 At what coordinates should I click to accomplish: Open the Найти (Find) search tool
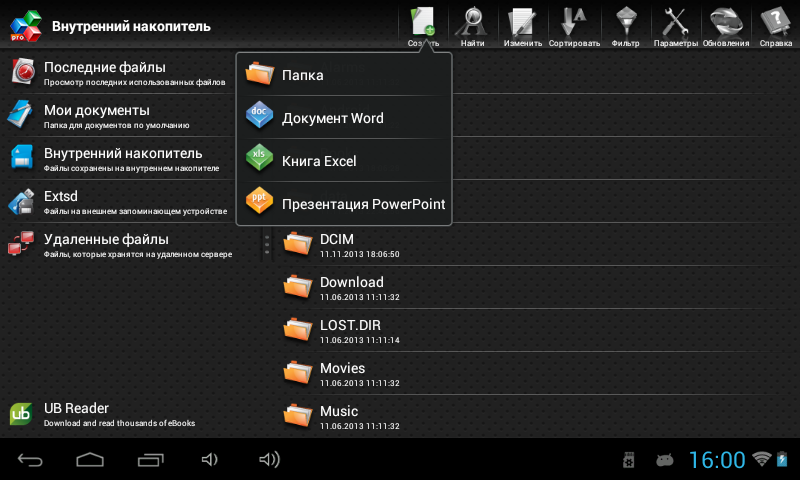(x=473, y=25)
